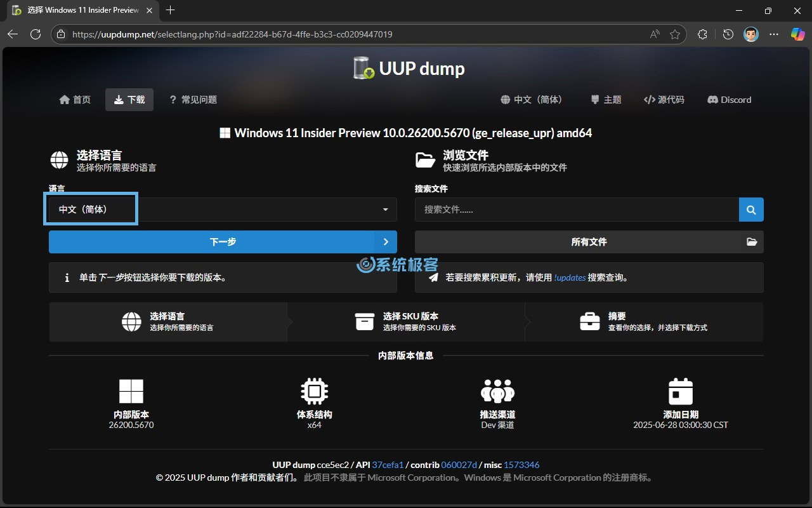Open the 主题 theme menu

click(x=606, y=100)
